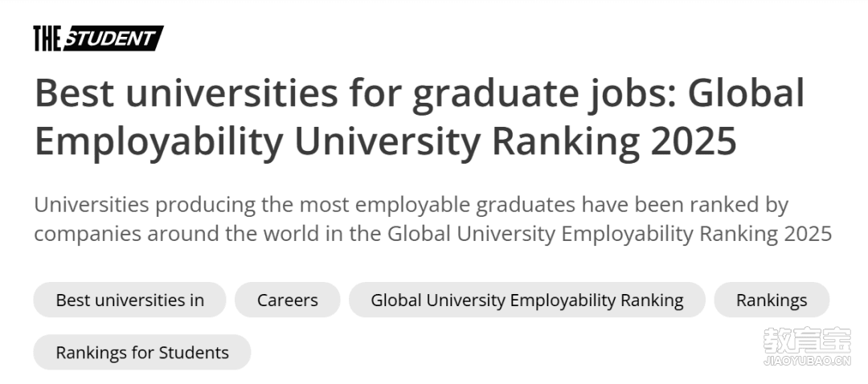Select the 'Rankings' tag pill
Screen dimensions: 868x384
772,300
